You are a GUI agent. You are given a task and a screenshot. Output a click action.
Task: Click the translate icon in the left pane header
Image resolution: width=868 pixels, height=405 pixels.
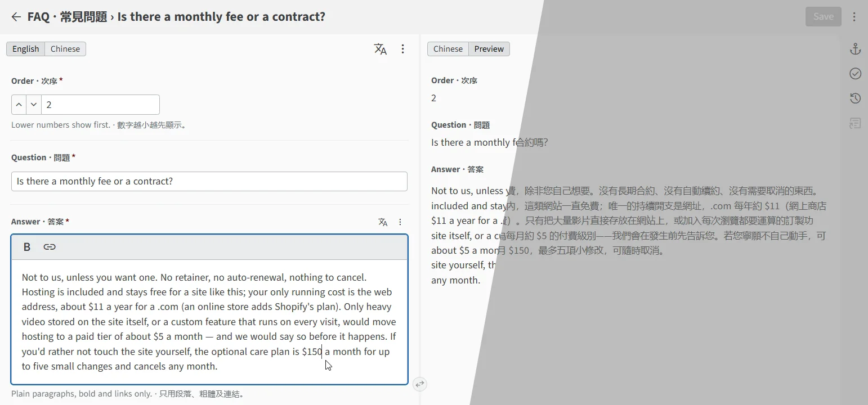click(x=381, y=49)
